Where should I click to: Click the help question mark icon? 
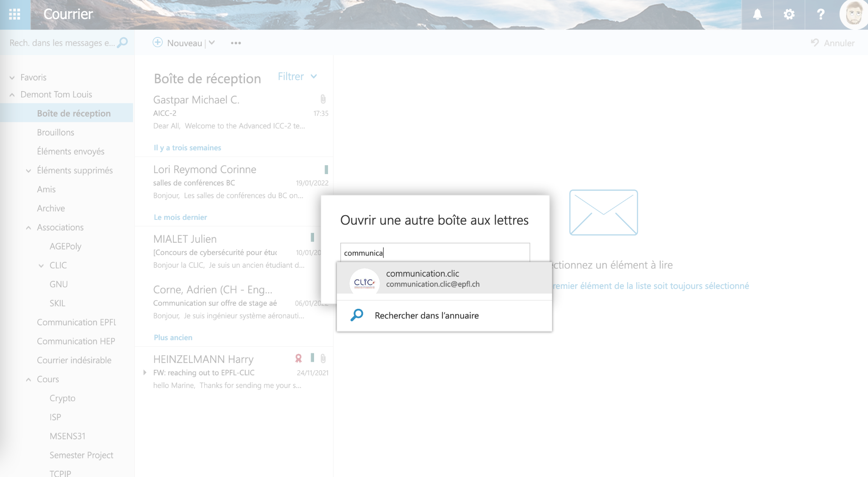(x=821, y=14)
